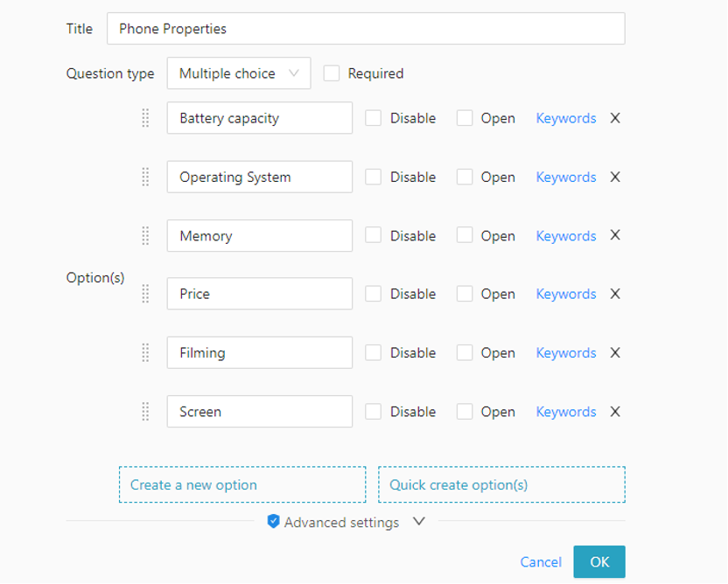Check Open for Filming
The height and width of the screenshot is (584, 728).
[x=465, y=352]
